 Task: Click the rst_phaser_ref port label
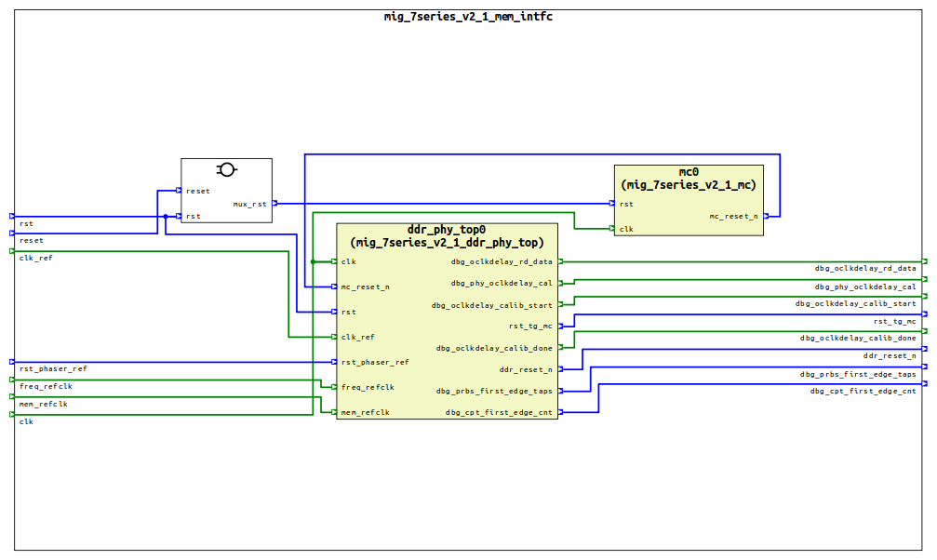coord(51,368)
